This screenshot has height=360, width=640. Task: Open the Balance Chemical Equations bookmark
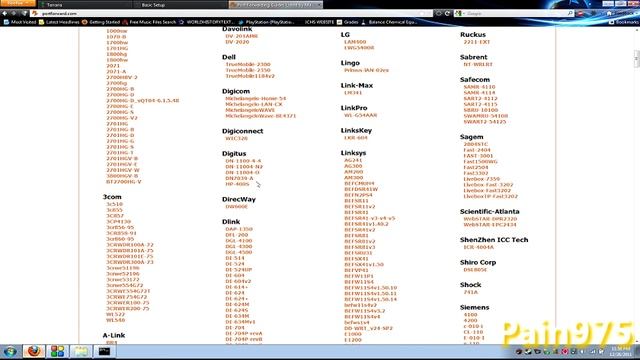coord(389,22)
